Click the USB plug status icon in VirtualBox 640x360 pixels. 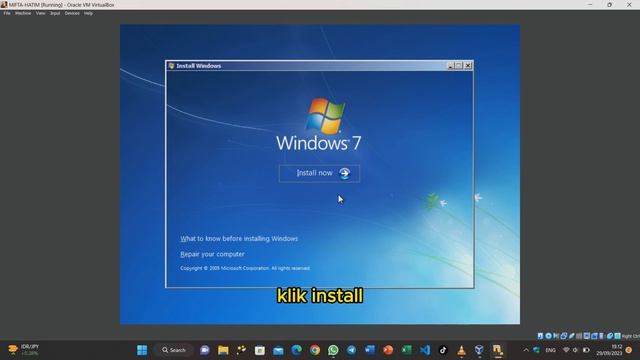click(571, 336)
